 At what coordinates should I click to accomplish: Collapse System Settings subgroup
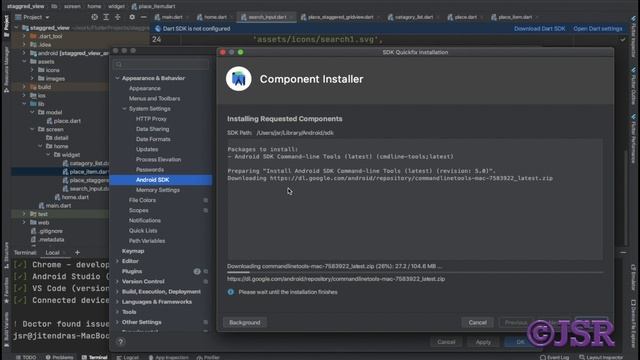[x=124, y=109]
